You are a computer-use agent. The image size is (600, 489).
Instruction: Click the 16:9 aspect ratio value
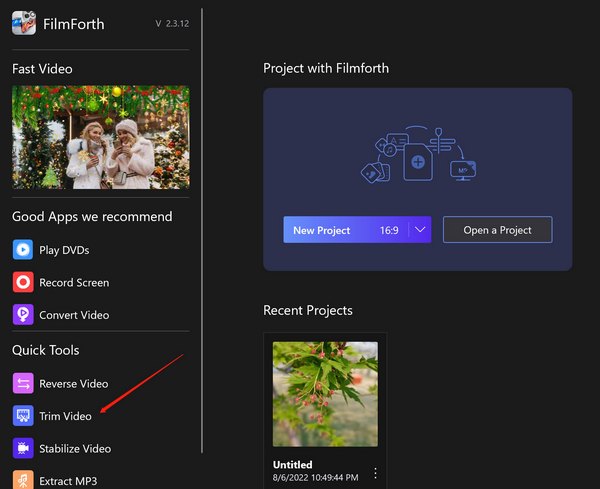(x=389, y=230)
